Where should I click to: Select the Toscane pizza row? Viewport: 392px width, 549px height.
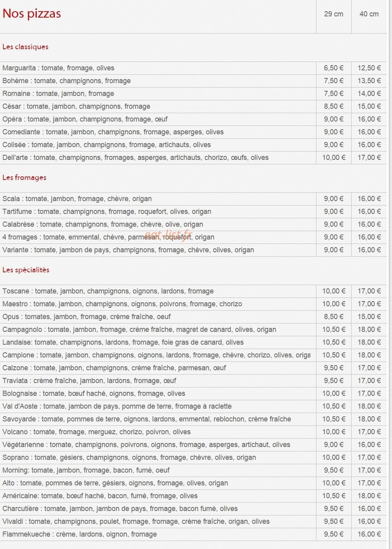(x=193, y=291)
